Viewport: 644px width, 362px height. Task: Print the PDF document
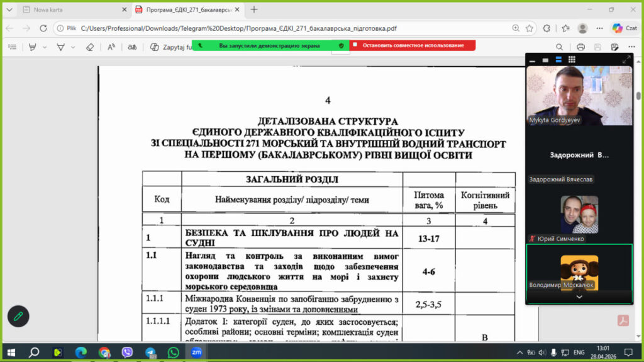coord(580,47)
